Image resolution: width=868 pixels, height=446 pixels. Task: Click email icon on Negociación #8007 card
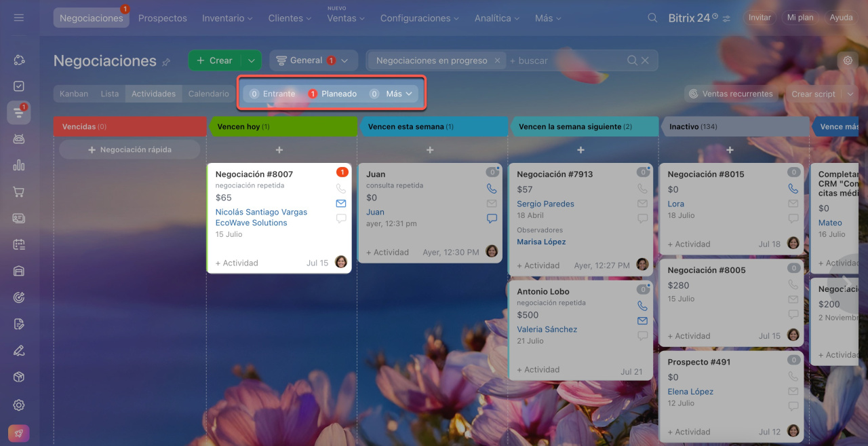[x=341, y=204]
